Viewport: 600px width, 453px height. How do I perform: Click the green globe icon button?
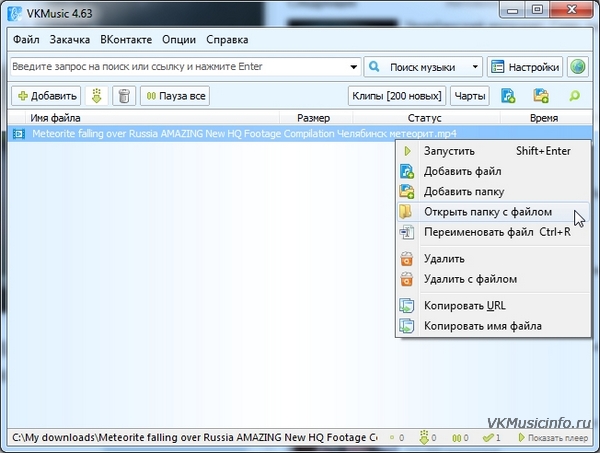[577, 67]
